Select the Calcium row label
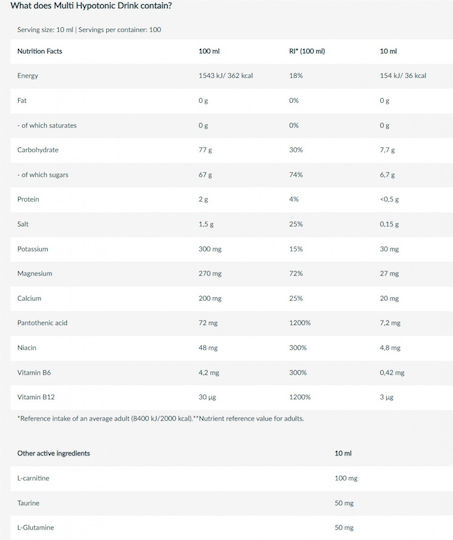The width and height of the screenshot is (453, 540). 29,298
